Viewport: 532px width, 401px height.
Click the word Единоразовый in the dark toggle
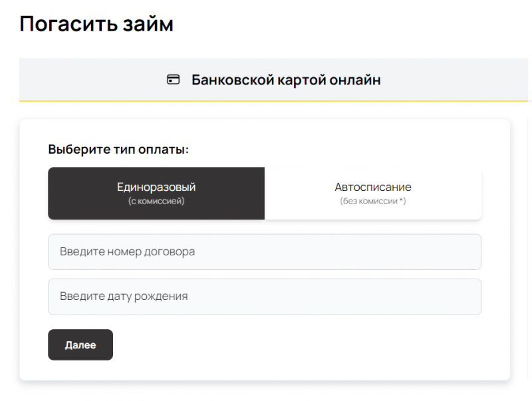pyautogui.click(x=156, y=187)
